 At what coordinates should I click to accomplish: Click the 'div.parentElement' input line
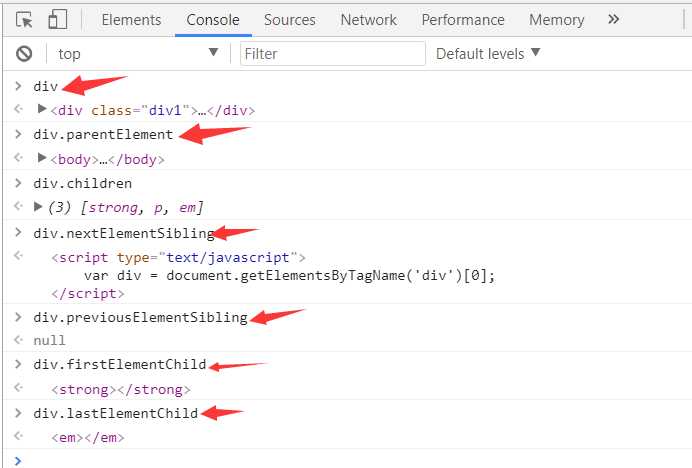tap(103, 135)
